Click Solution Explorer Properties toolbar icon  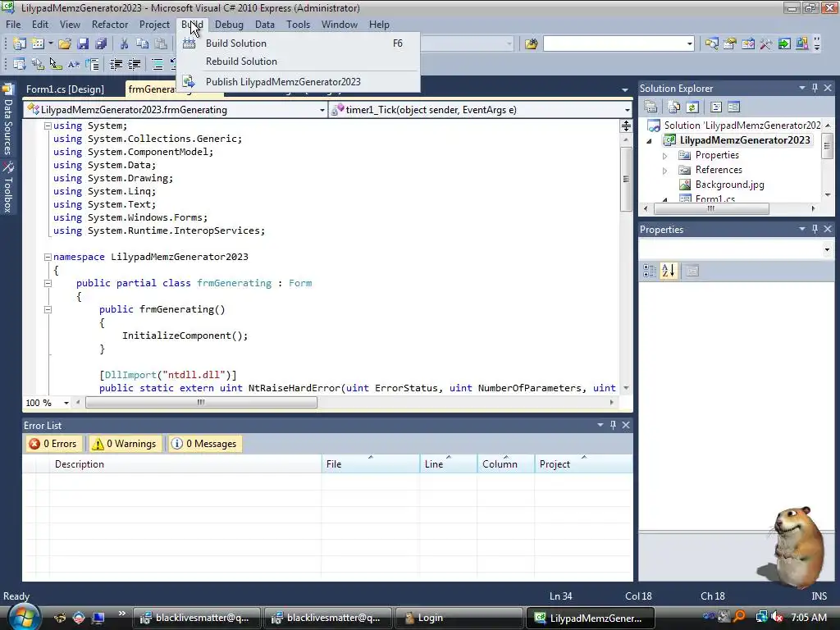pyautogui.click(x=651, y=107)
